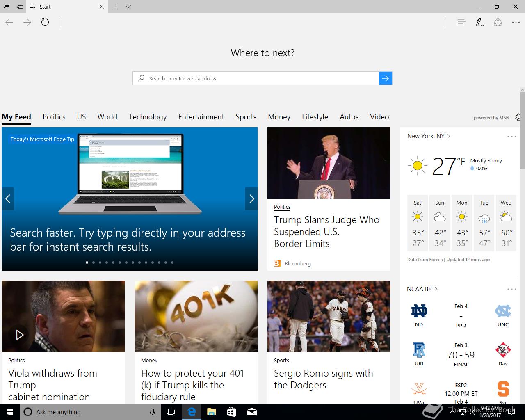Go to previous slide in Edge Tip carousel

(8, 199)
